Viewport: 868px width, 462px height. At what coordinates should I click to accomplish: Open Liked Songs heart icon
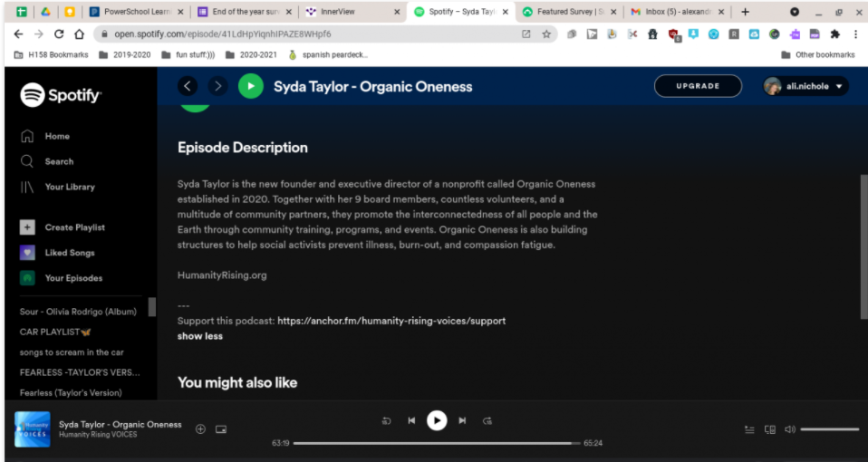pos(27,253)
